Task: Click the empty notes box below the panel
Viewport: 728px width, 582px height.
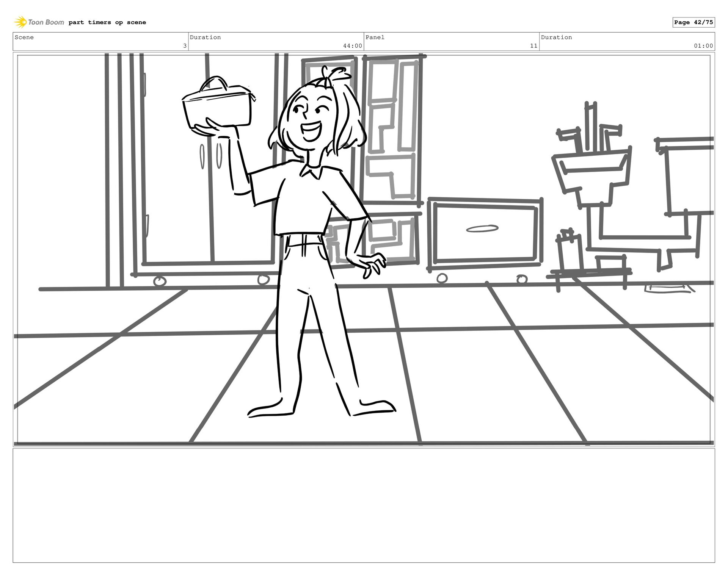Action: click(x=364, y=505)
